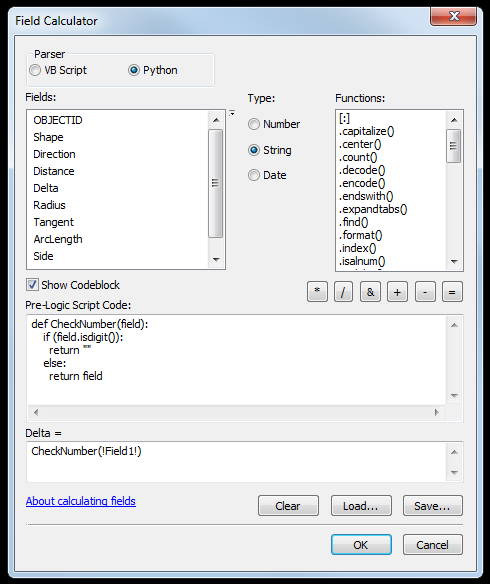Click the Clear button
Viewport: 490px width, 584px height.
288,506
